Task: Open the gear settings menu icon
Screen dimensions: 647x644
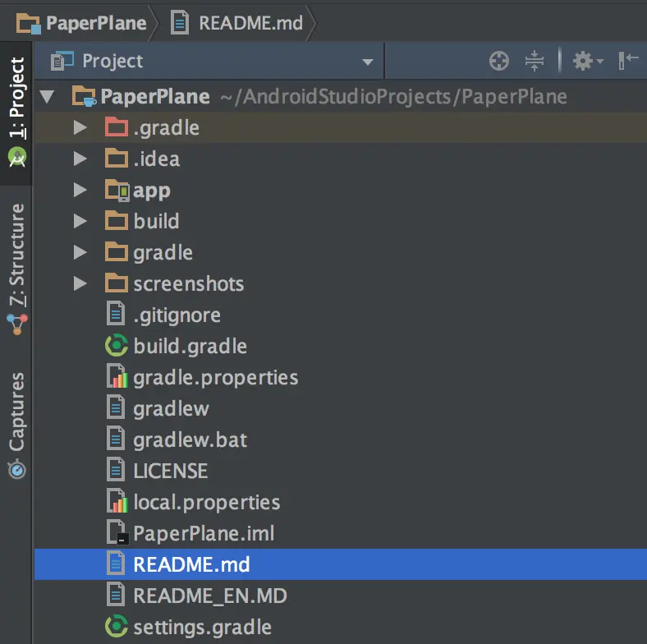Action: click(583, 61)
